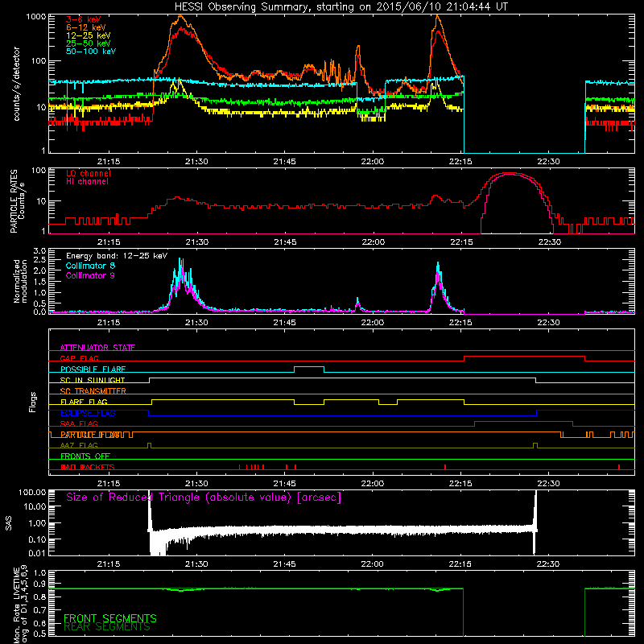644x644 pixels.
Task: Select the LO channel legend label
Action: pos(88,173)
